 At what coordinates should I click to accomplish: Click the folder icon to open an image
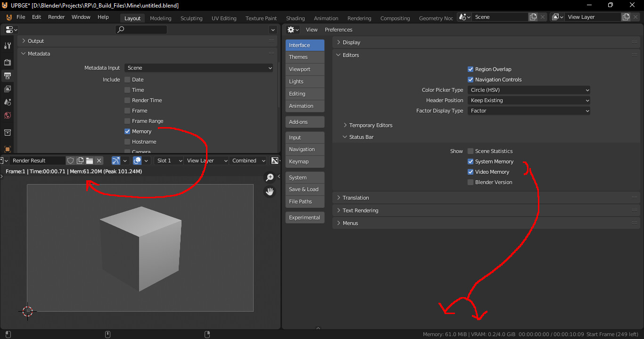click(x=89, y=161)
